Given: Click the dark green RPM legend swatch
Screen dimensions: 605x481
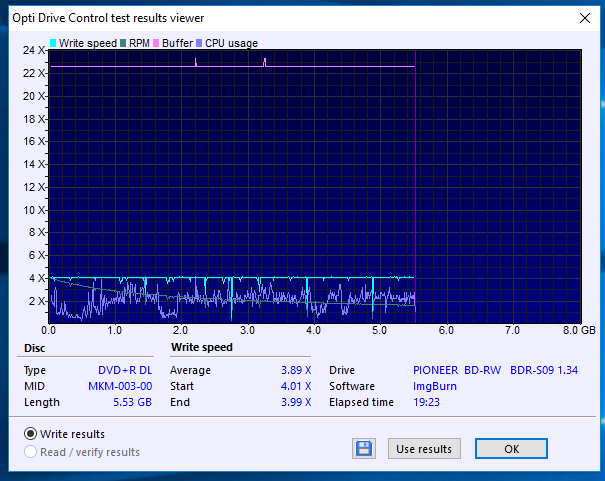Looking at the screenshot, I should coord(123,43).
